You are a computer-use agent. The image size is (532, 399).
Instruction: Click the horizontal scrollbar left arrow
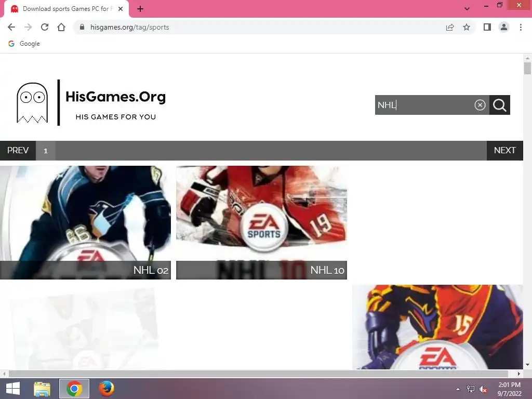[x=4, y=374]
